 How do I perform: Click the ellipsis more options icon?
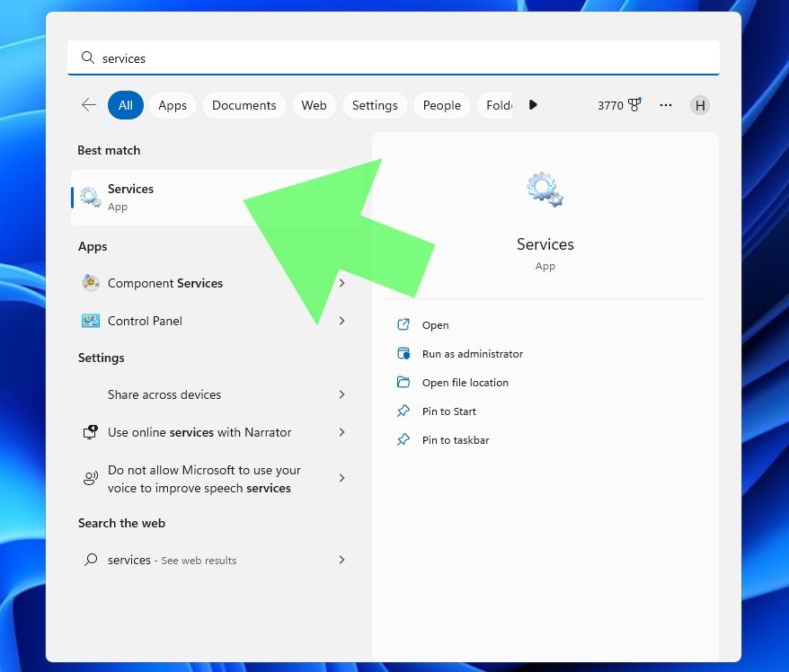click(x=665, y=105)
